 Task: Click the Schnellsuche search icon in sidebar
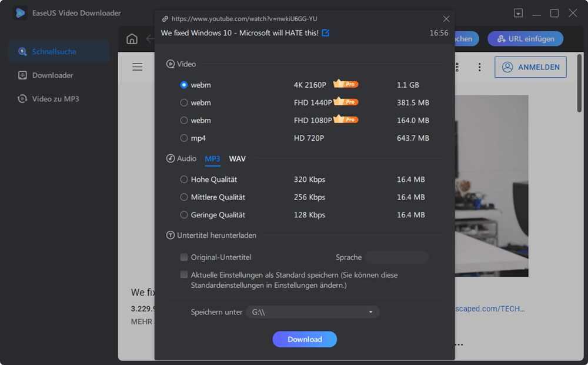click(x=22, y=51)
